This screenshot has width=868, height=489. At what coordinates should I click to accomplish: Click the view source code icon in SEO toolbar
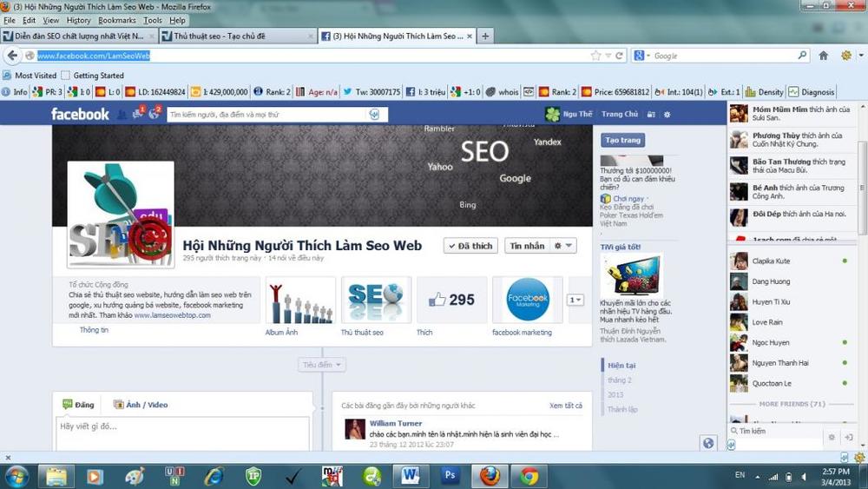[529, 92]
